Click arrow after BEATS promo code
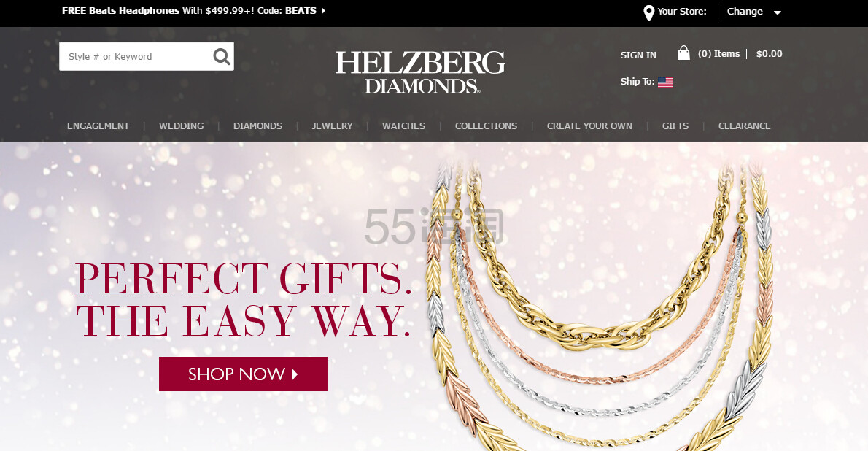 (323, 10)
